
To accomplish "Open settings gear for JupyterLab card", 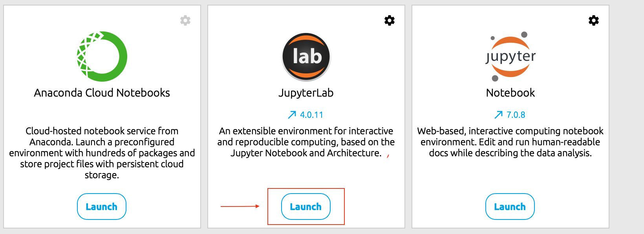I will coord(389,20).
